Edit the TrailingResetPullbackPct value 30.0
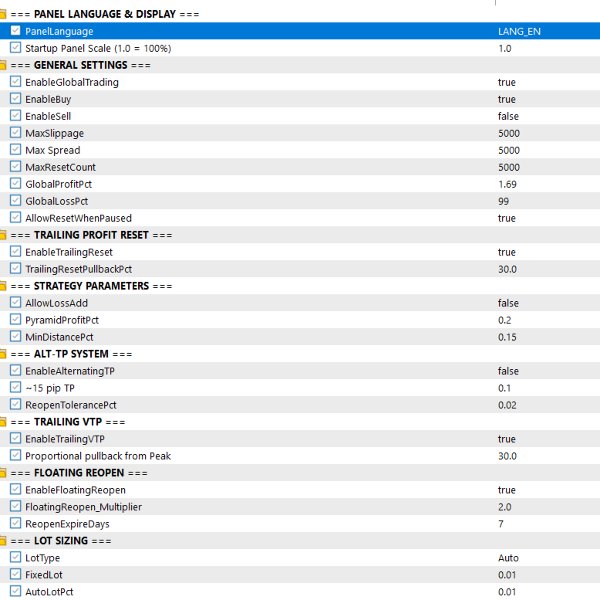 coord(507,269)
